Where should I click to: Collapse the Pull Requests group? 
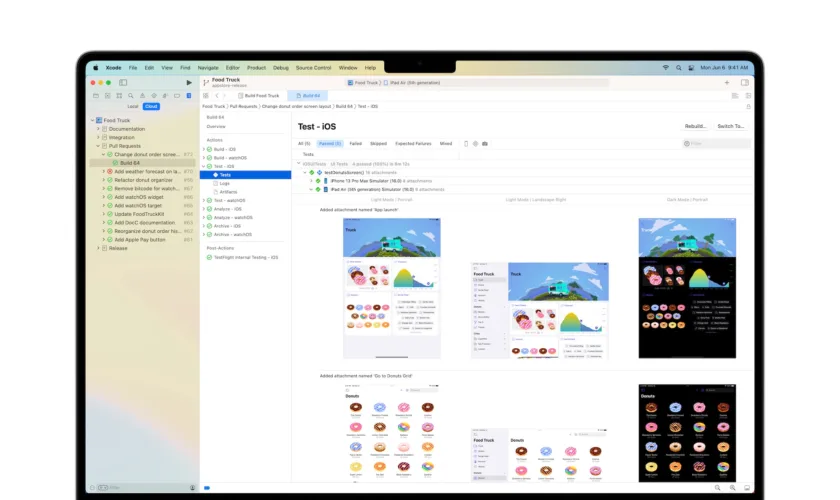pyautogui.click(x=98, y=146)
